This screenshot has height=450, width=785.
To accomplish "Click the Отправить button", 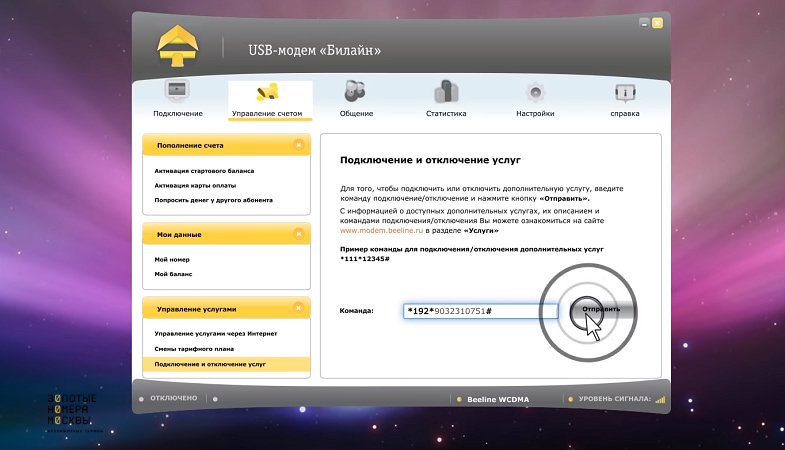I will pos(602,310).
